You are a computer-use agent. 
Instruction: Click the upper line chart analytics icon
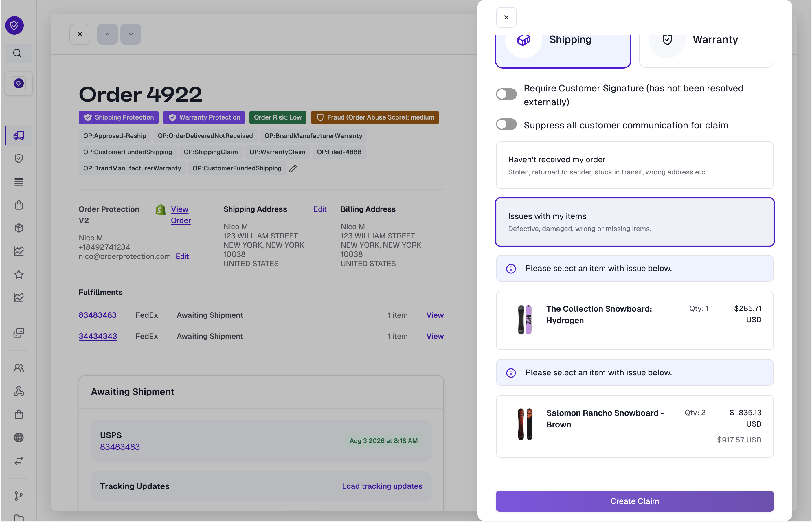pos(19,251)
